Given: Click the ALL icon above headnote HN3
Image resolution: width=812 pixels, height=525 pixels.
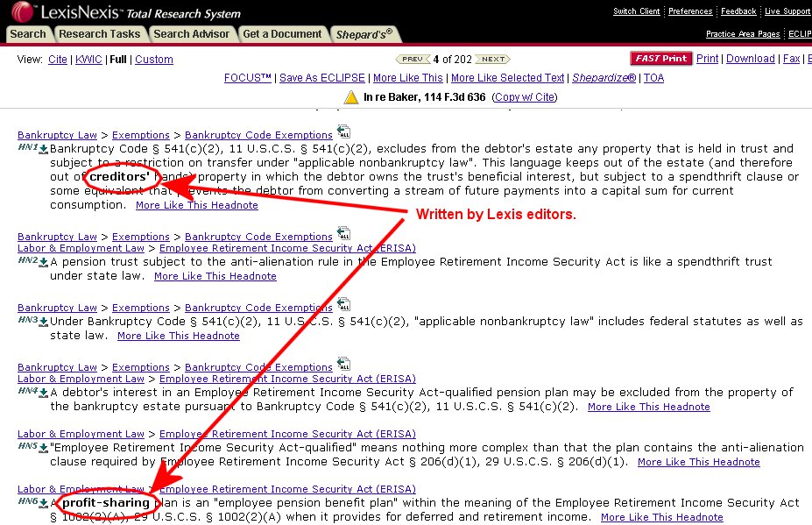Looking at the screenshot, I should [343, 304].
